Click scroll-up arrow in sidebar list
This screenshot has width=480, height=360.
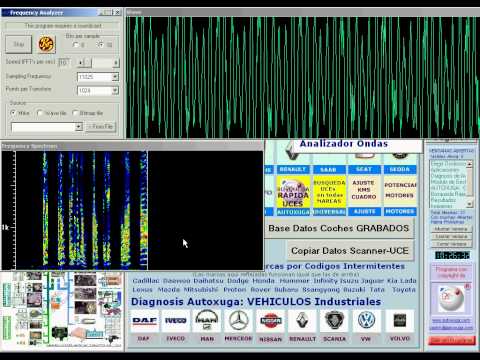(469, 164)
